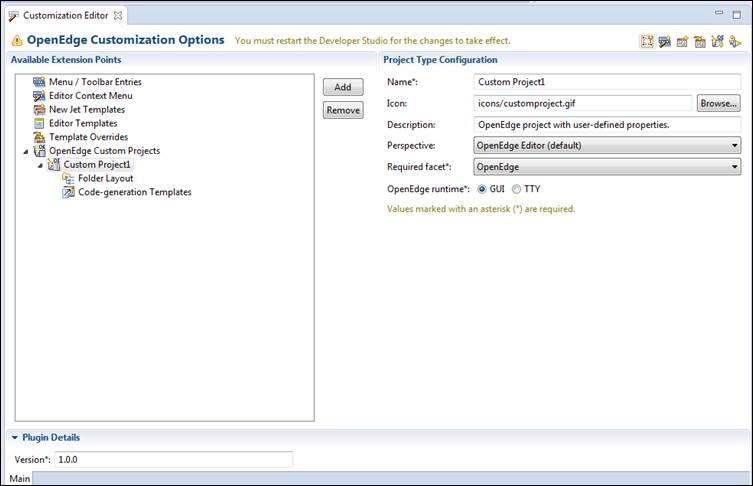
Task: Click the New Jet Templates icon
Action: point(39,109)
